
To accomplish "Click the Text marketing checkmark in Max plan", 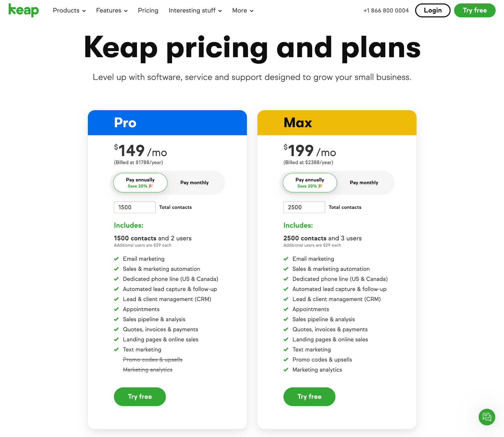I will (286, 349).
